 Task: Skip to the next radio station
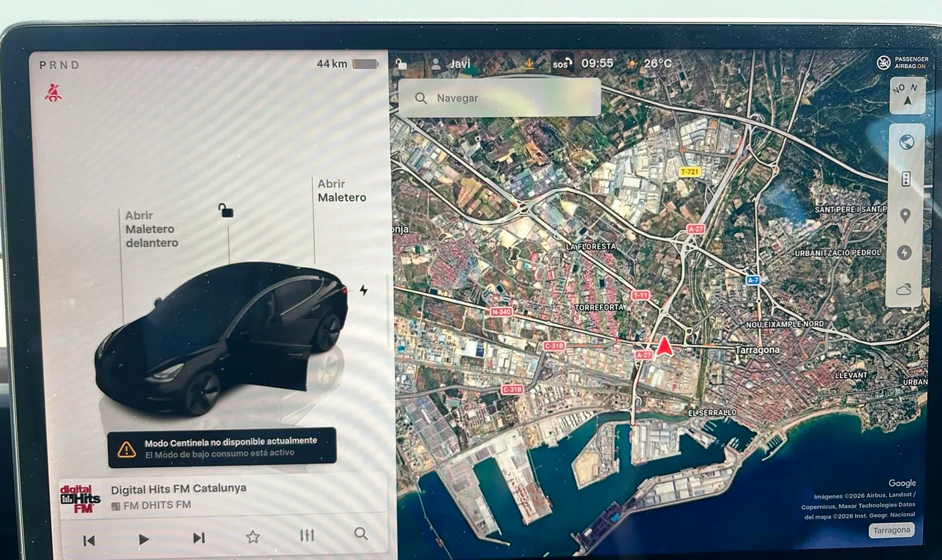(199, 538)
